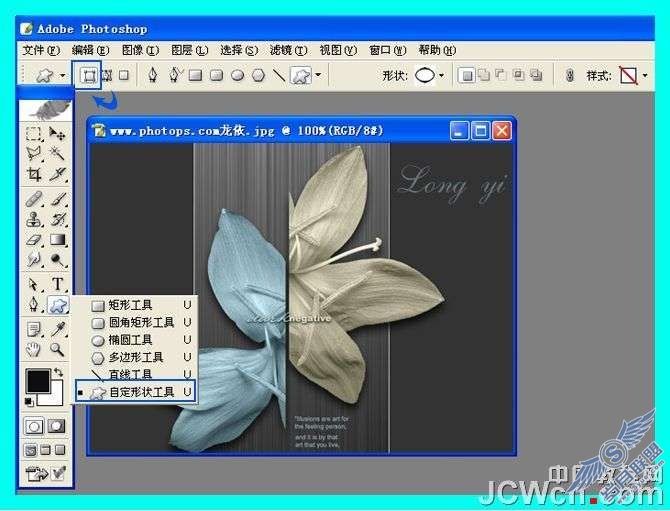
Task: Enable Fill Pixels mode in options bar
Action: pos(123,76)
